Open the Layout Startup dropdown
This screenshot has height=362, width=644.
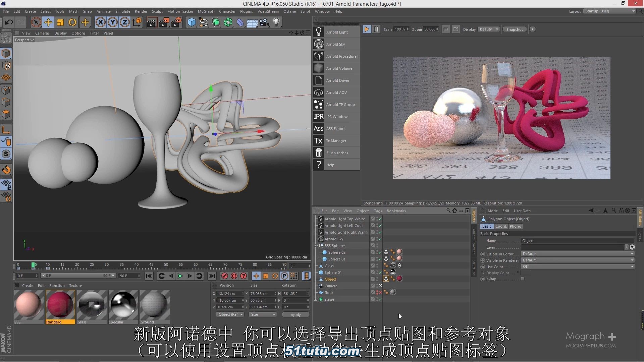point(609,11)
